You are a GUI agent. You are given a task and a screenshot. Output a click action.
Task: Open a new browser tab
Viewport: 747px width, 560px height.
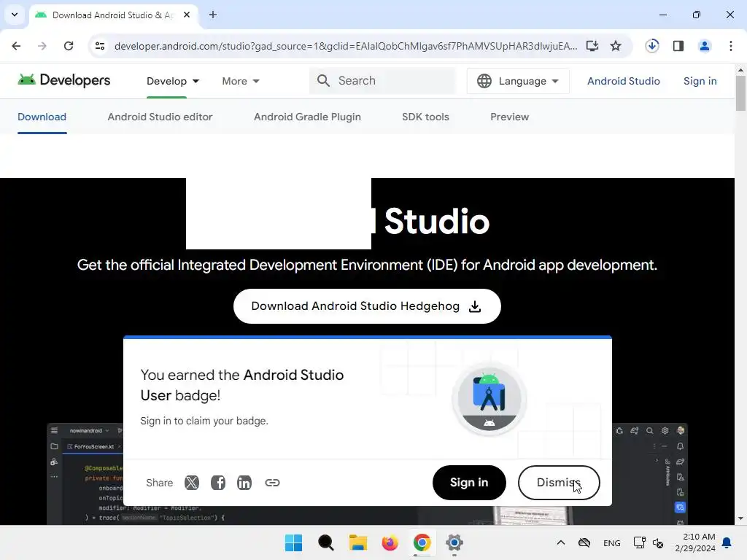click(x=213, y=15)
